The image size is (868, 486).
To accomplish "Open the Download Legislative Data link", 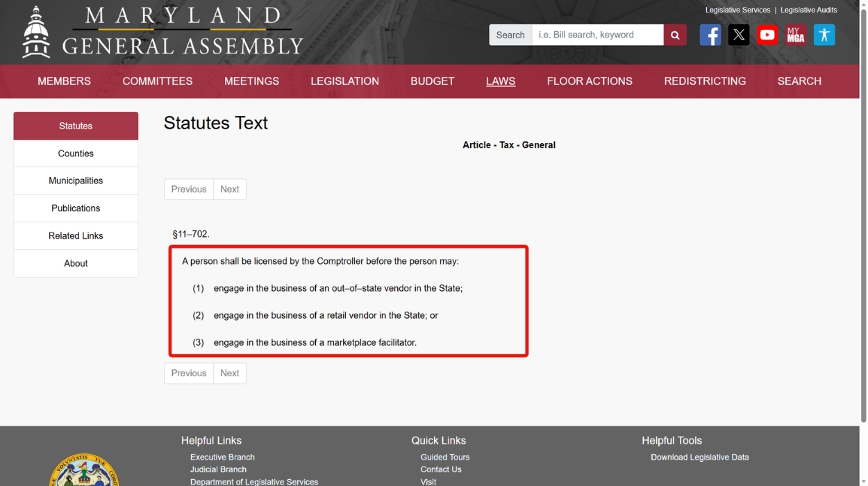I will (700, 458).
